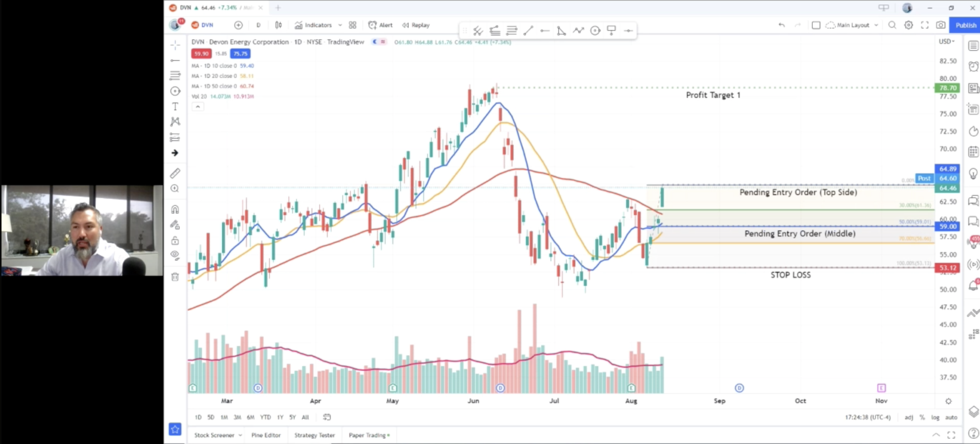The width and height of the screenshot is (980, 444).
Task: Toggle magnet mode for drawings
Action: coord(175,209)
